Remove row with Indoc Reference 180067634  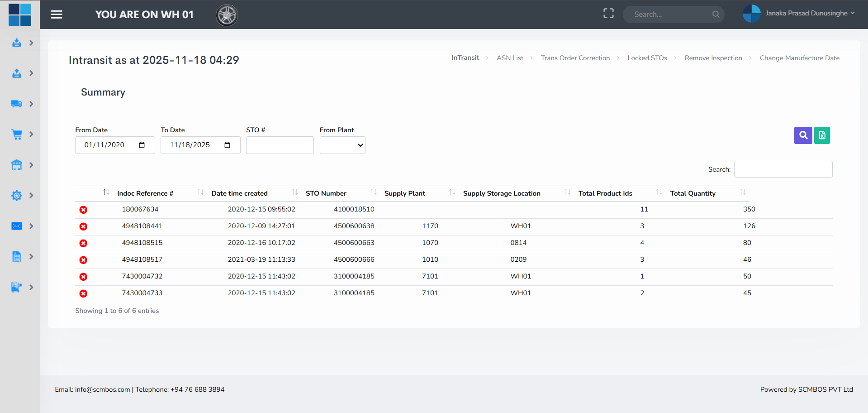83,210
